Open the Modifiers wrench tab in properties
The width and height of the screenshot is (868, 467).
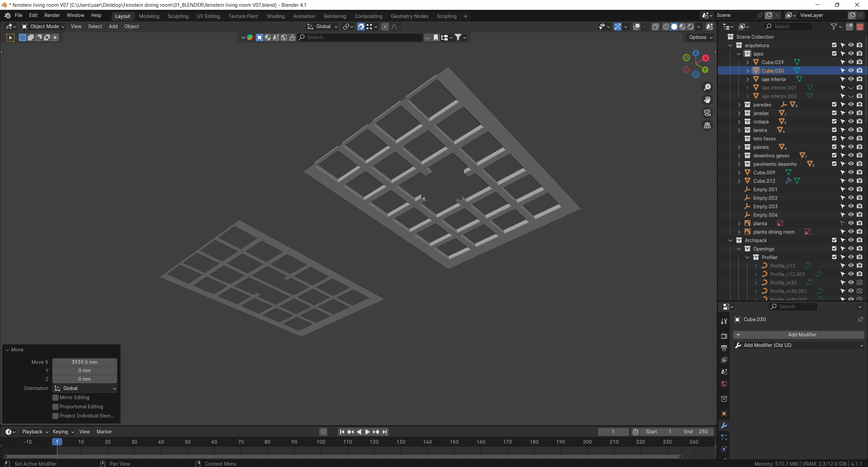[x=724, y=426]
